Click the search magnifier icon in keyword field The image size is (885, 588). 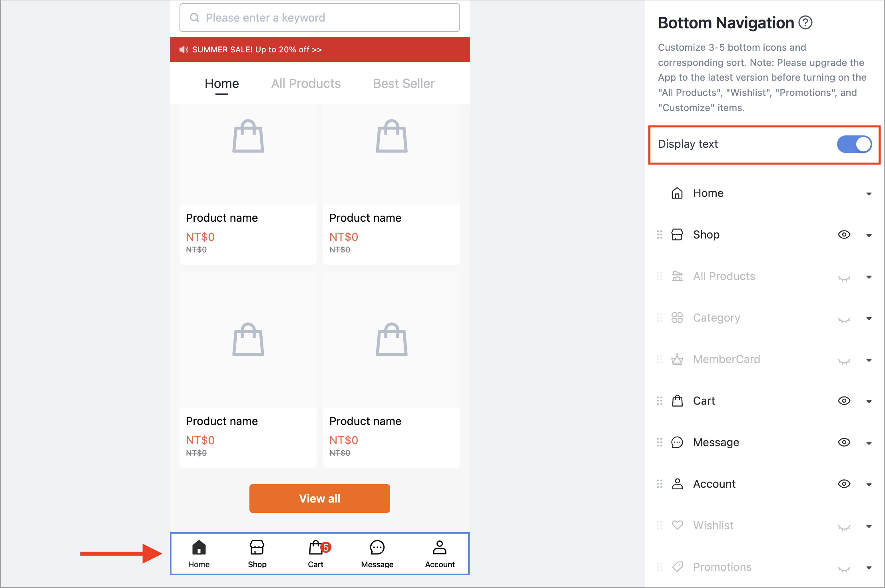(194, 18)
